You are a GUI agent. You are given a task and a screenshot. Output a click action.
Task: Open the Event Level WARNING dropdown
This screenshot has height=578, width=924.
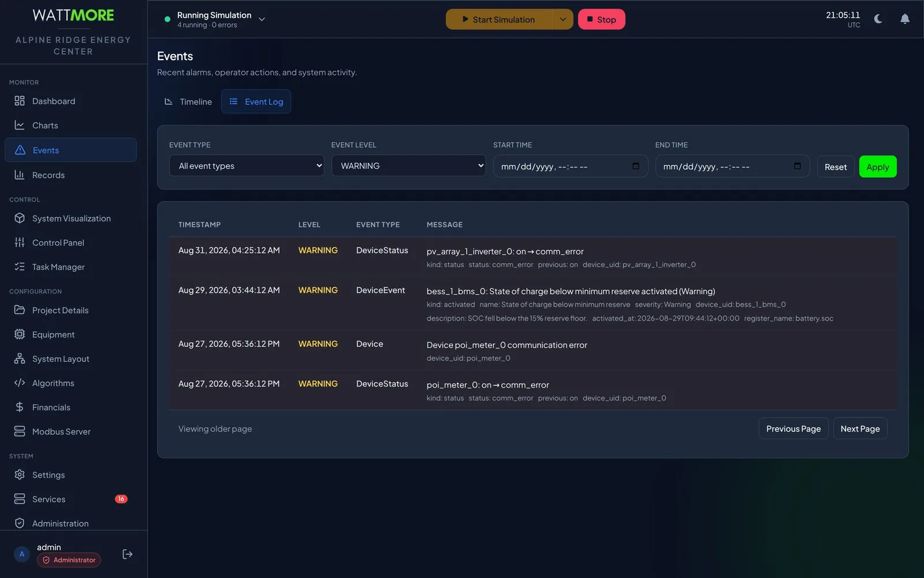coord(408,166)
